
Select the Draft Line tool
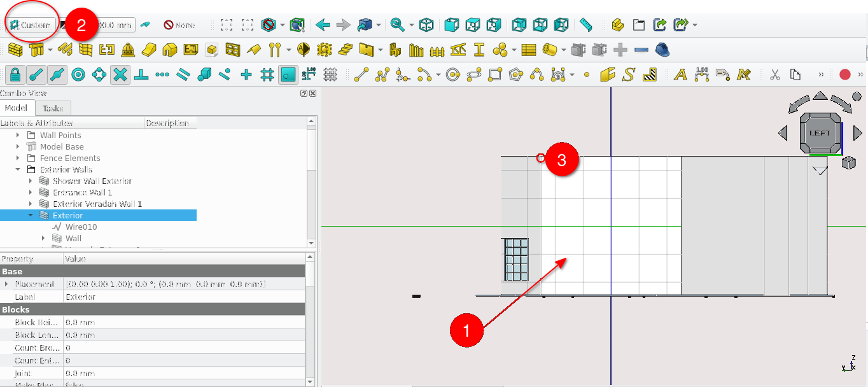[361, 74]
